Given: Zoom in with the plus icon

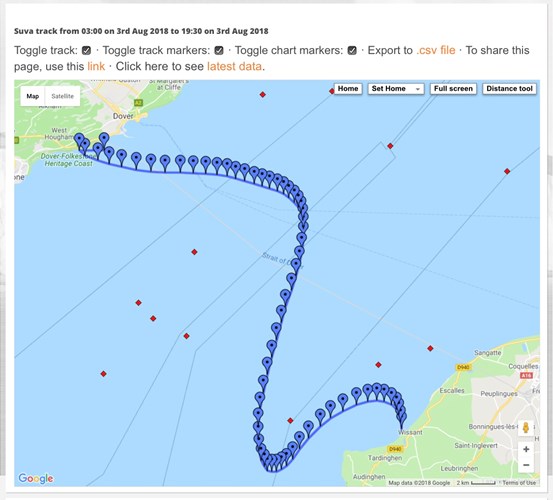Looking at the screenshot, I should [x=526, y=449].
